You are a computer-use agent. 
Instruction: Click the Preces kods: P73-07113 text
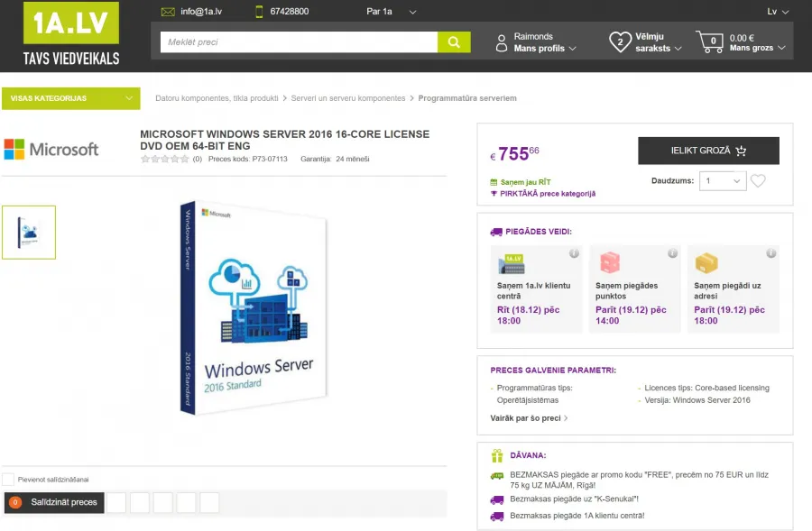(247, 159)
